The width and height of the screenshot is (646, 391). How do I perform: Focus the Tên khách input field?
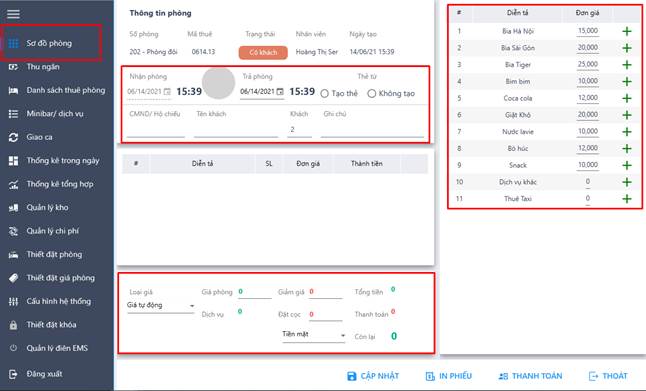tap(236, 130)
